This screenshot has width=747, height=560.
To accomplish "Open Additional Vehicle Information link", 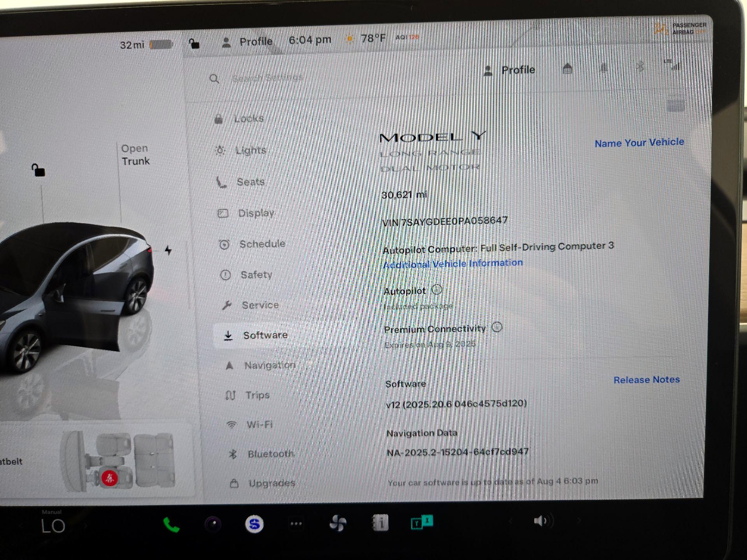I will (453, 264).
